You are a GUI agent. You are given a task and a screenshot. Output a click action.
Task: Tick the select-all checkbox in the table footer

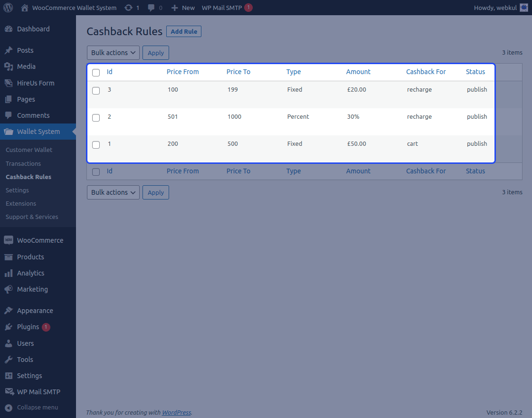[x=96, y=172]
